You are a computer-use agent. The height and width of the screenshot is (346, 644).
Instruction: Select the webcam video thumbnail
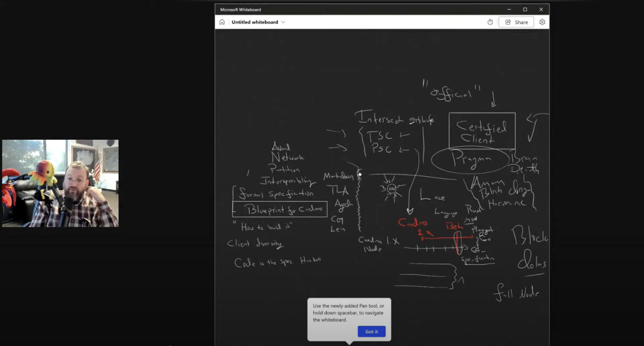[60, 183]
